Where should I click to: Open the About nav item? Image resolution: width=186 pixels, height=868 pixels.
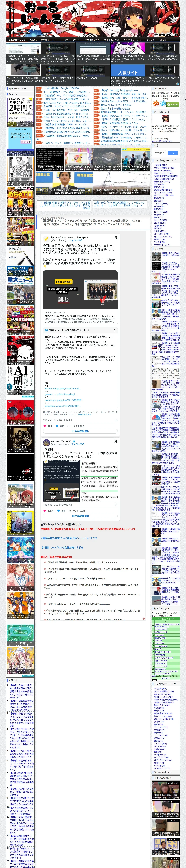33,40
